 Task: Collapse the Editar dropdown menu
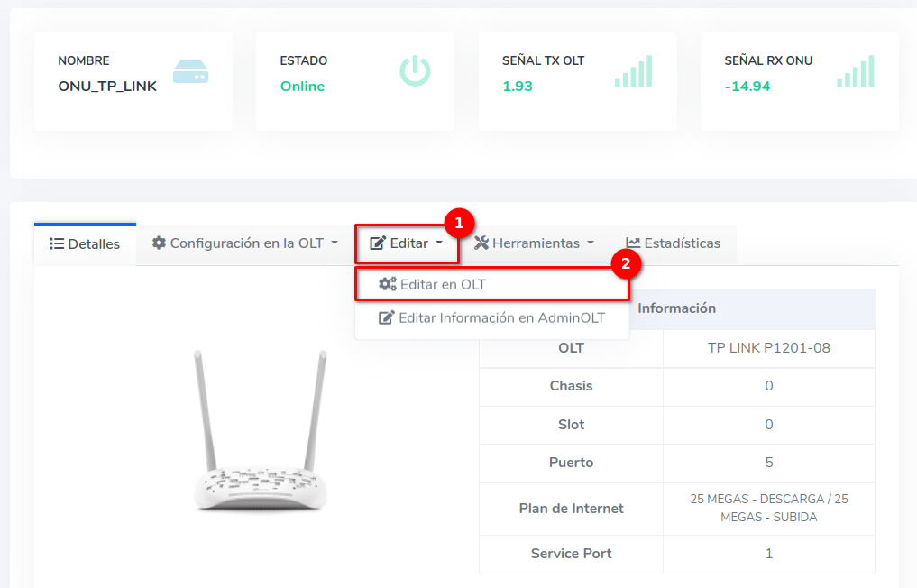pos(407,243)
